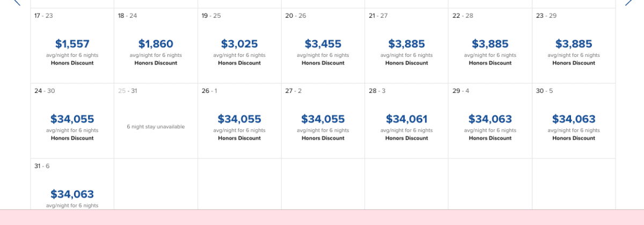Select the 31 - 6 stay at $34,063

tap(72, 184)
